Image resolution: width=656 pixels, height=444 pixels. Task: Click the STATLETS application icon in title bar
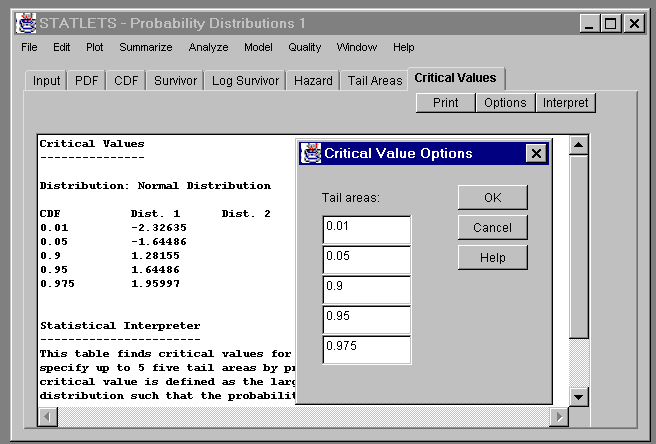click(x=26, y=23)
